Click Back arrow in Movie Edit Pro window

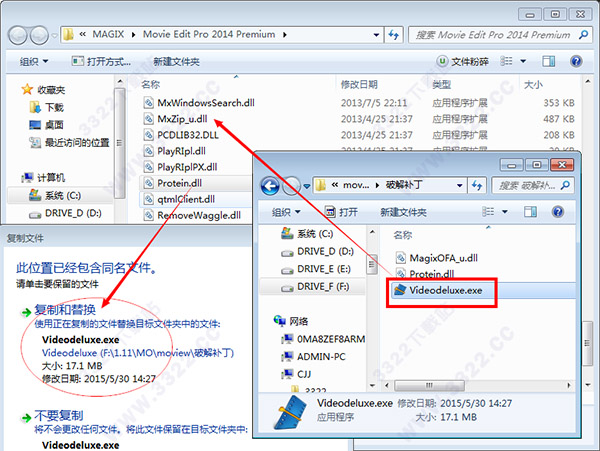coord(17,35)
